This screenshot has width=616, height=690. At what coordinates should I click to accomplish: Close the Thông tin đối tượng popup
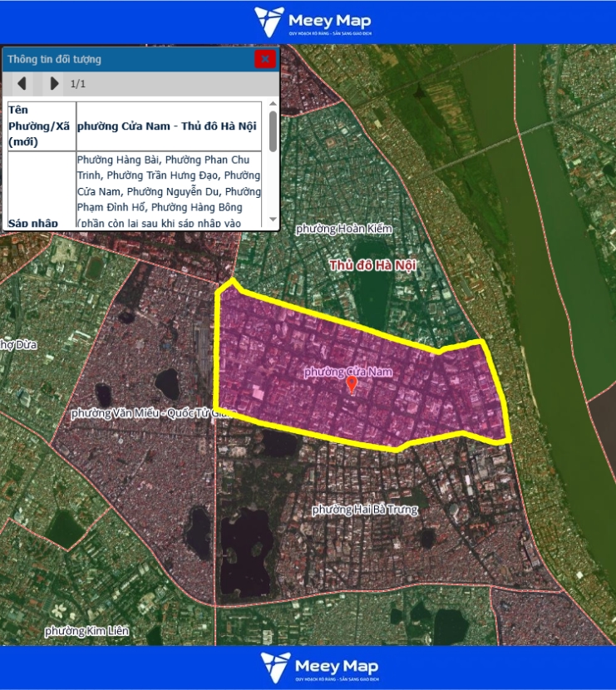tap(264, 59)
